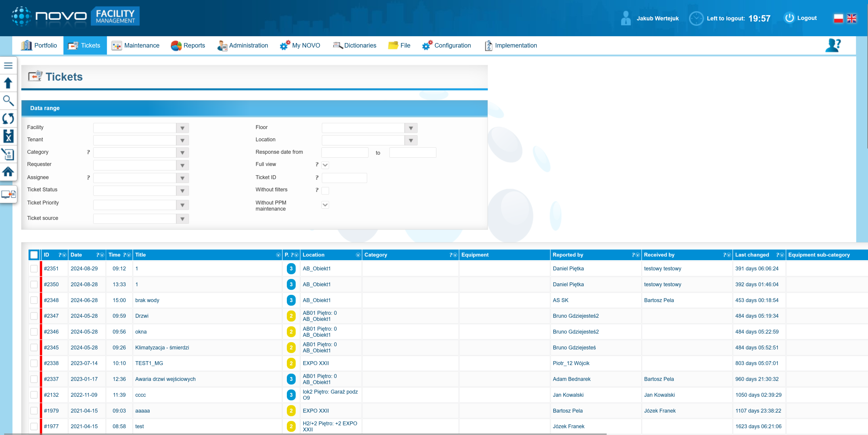
Task: Click the blue priority 3 badge of ticket #2350
Action: [291, 285]
